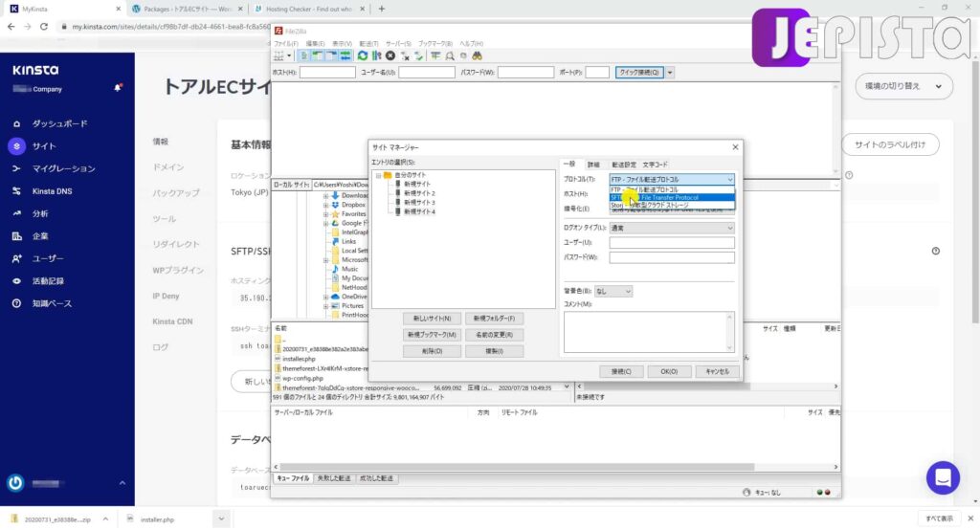This screenshot has width=980, height=530.
Task: Click the ユーザー(U) field in Site Manager
Action: click(671, 242)
